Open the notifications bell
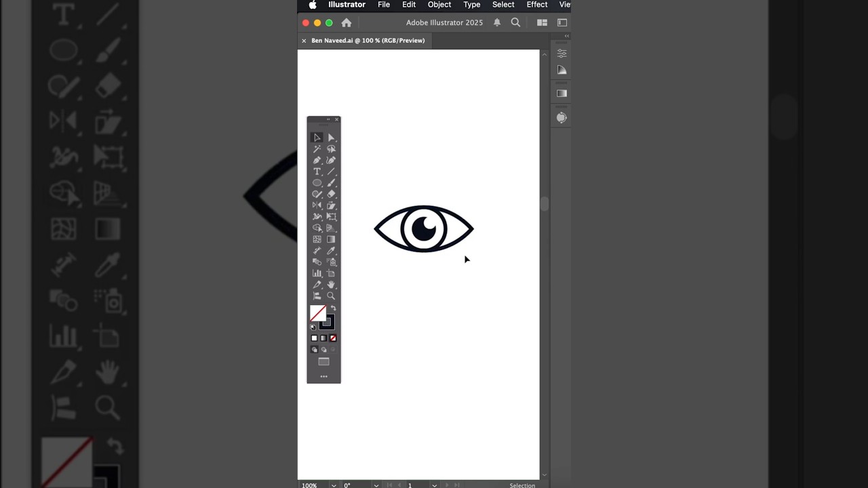The width and height of the screenshot is (868, 488). pos(497,22)
